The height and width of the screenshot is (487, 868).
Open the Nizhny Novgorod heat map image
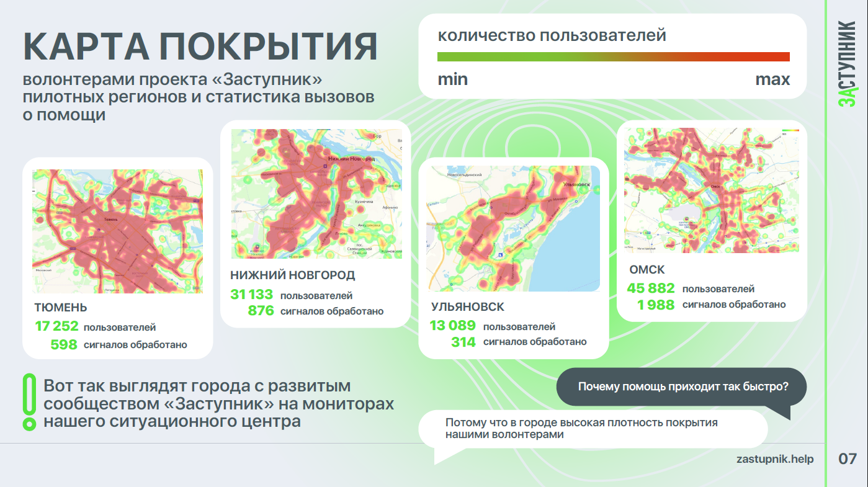[x=316, y=194]
